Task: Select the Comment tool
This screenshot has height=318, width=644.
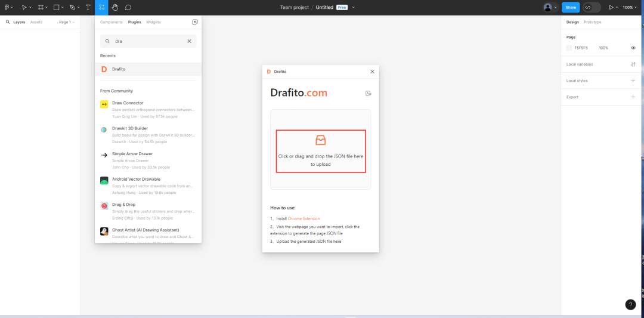Action: (128, 7)
